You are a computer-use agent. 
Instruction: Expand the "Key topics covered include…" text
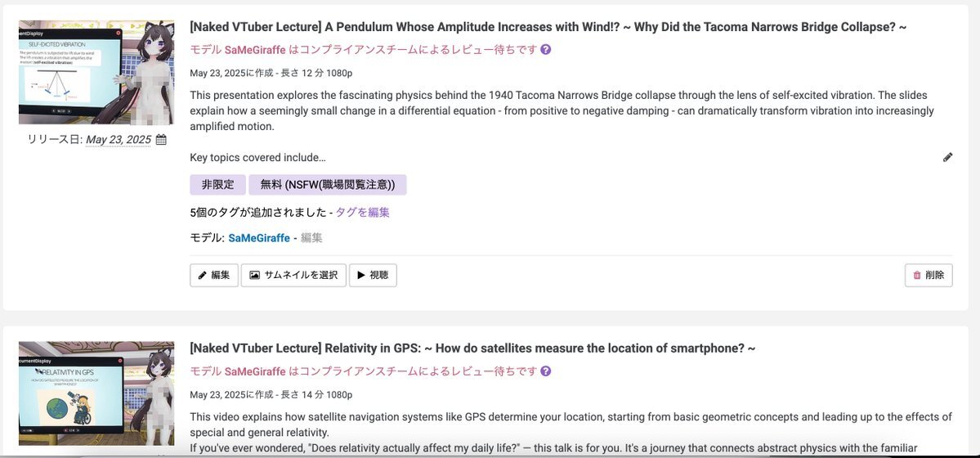[x=257, y=158]
